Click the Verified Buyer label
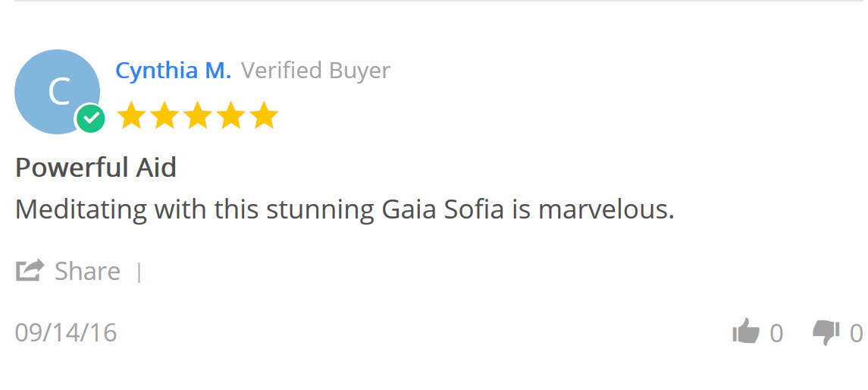The width and height of the screenshot is (868, 390). [x=315, y=71]
